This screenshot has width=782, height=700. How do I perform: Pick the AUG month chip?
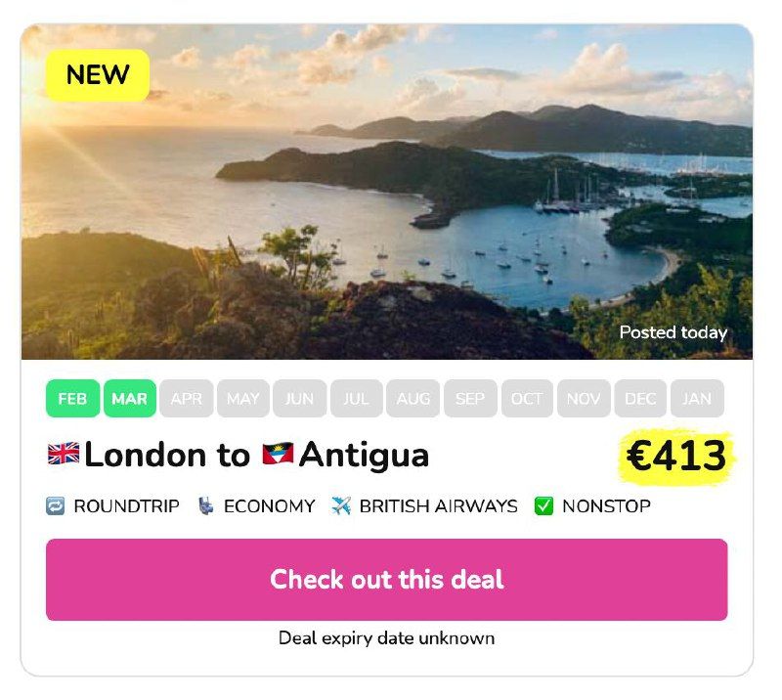click(413, 398)
